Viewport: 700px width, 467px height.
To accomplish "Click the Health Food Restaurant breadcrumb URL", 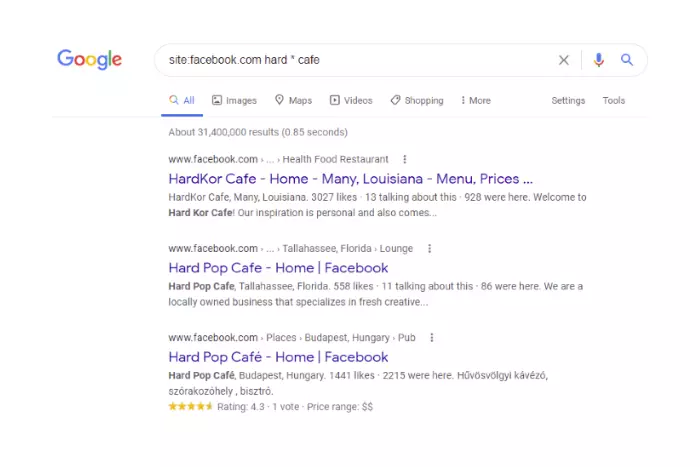I will coord(278,159).
